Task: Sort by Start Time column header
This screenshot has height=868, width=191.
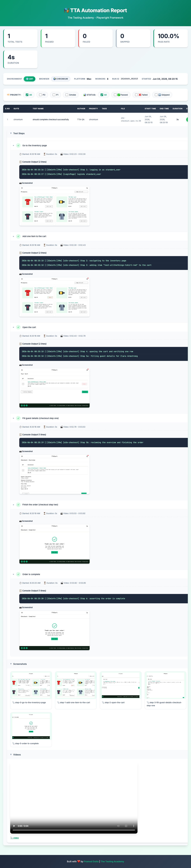Action: click(150, 108)
